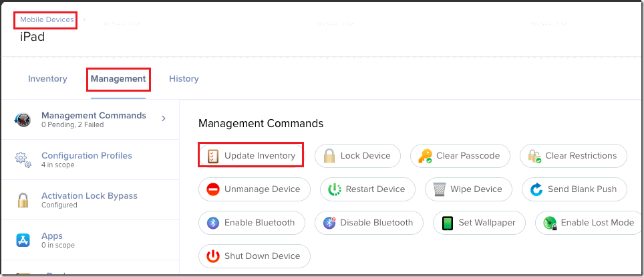Click the "Configured" status under Activation Lock Bypass
The width and height of the screenshot is (644, 277).
59,205
